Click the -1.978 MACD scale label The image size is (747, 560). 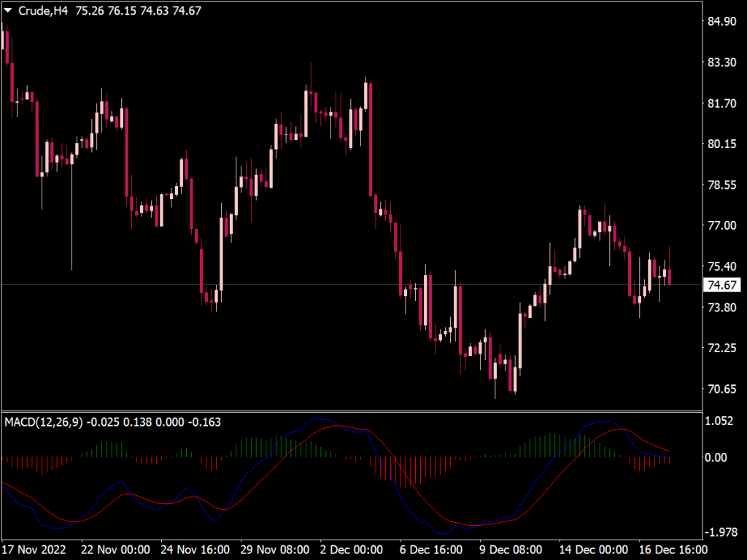(719, 533)
